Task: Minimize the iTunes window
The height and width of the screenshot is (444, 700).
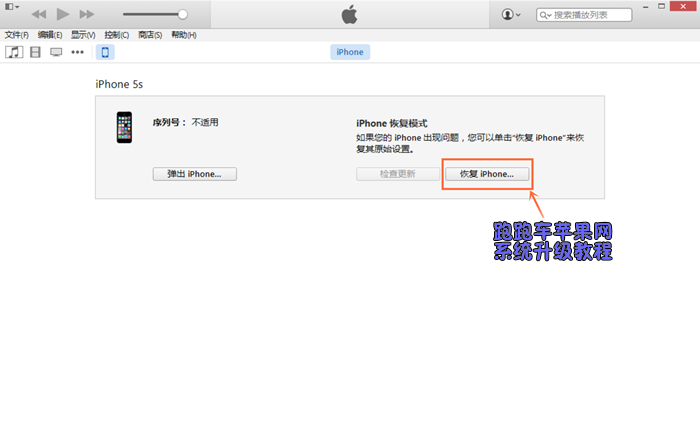Action: [x=646, y=7]
